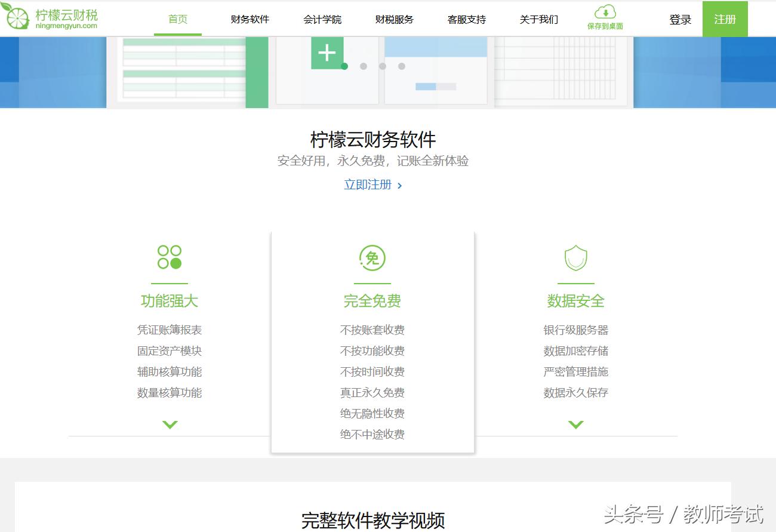Image resolution: width=776 pixels, height=532 pixels.
Task: Click the 保存到桌面 cloud download icon
Action: [x=605, y=13]
